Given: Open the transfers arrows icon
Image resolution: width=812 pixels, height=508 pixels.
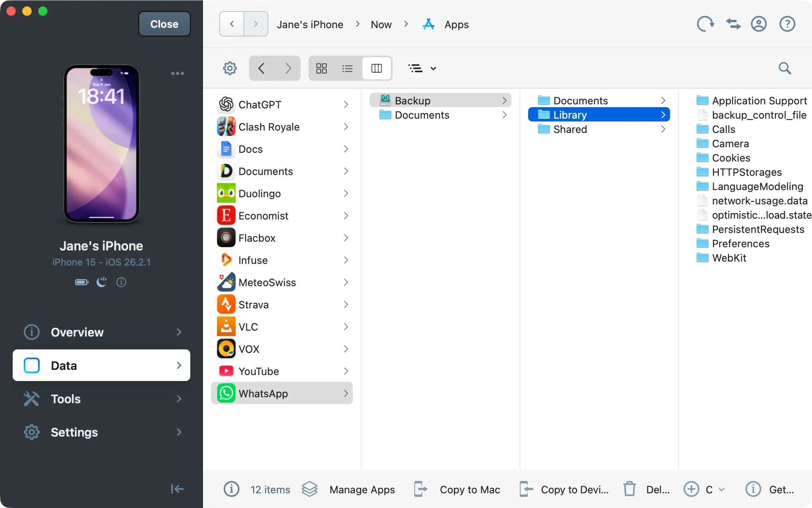Looking at the screenshot, I should coord(733,24).
